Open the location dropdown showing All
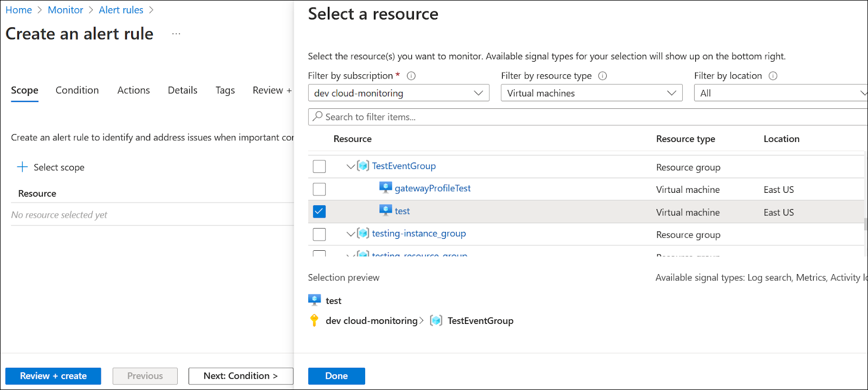868x390 pixels. (781, 93)
